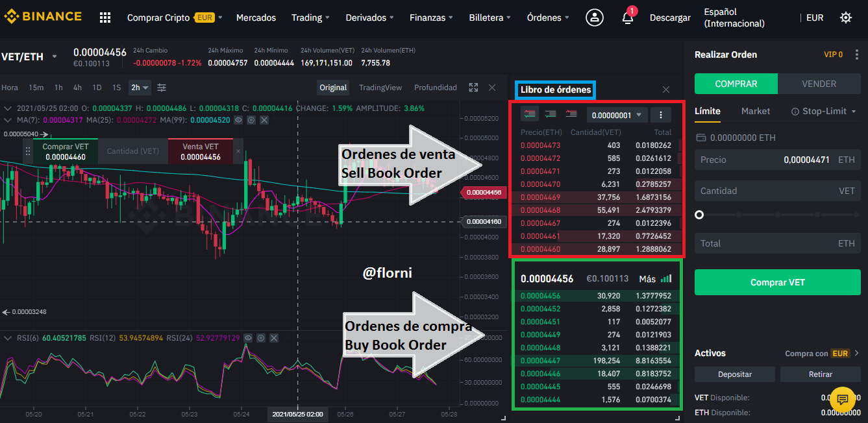Toggle RSI indicator visibility eye

(249, 338)
